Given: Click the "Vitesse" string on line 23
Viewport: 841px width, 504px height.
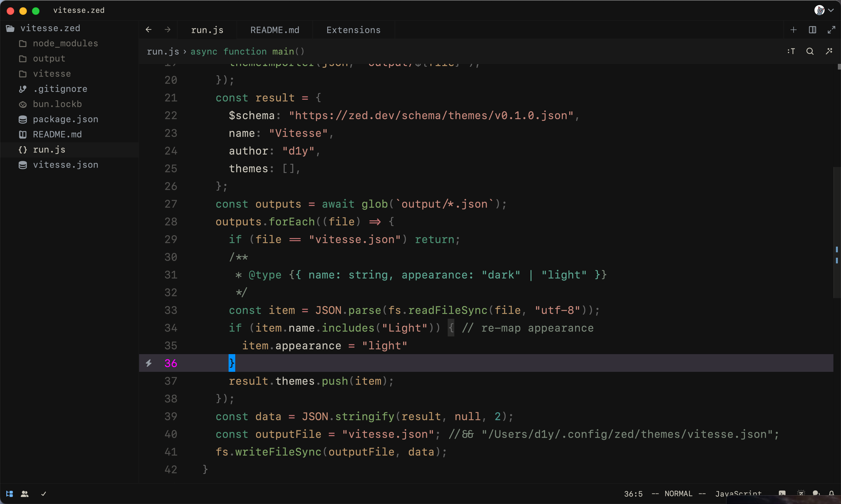Looking at the screenshot, I should (298, 133).
